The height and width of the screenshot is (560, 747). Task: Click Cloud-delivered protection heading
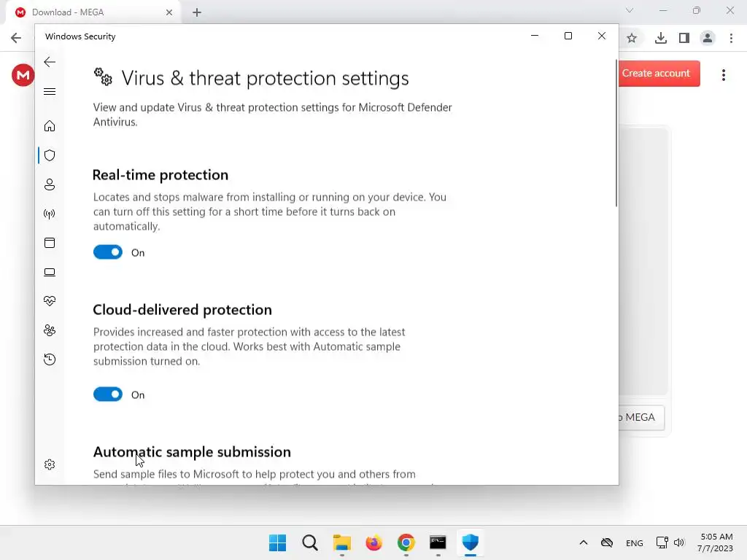(x=182, y=309)
